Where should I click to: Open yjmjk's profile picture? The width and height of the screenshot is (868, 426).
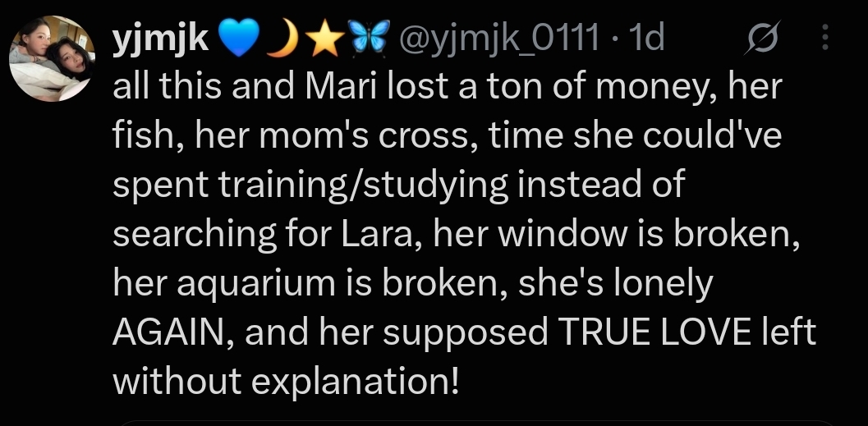(x=52, y=58)
